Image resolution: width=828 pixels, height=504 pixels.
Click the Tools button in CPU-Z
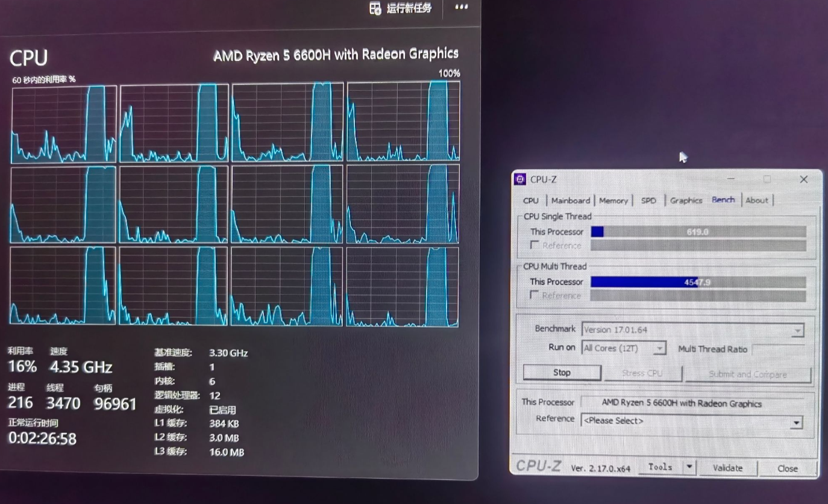coord(660,467)
